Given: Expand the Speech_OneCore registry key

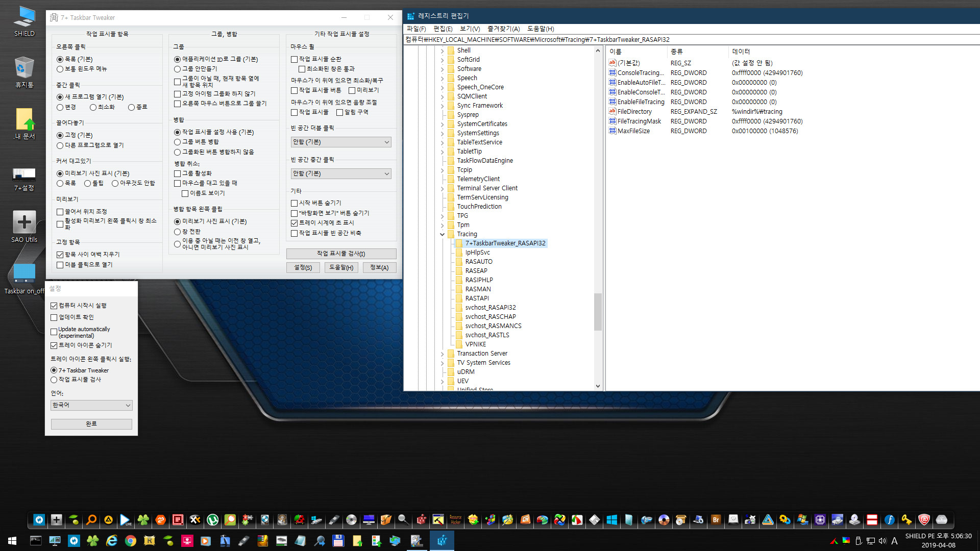Looking at the screenshot, I should pyautogui.click(x=442, y=87).
